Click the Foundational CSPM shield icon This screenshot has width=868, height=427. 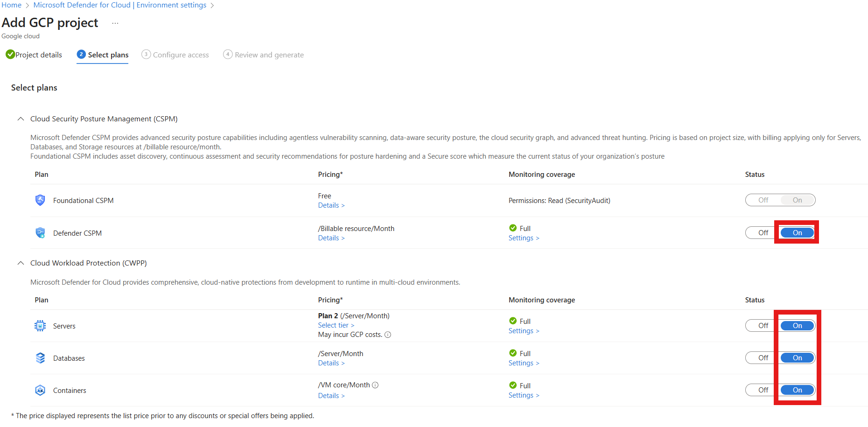click(40, 200)
